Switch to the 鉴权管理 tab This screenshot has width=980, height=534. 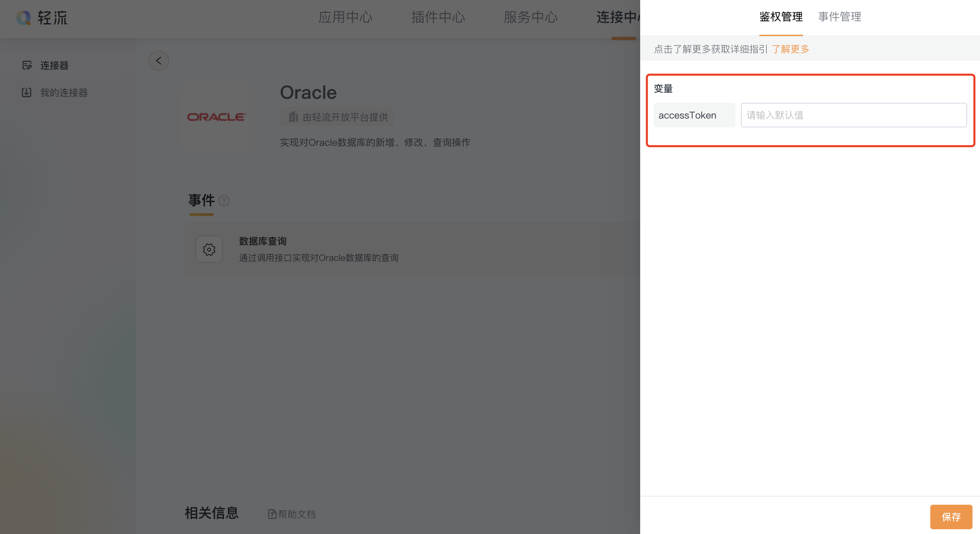[781, 17]
